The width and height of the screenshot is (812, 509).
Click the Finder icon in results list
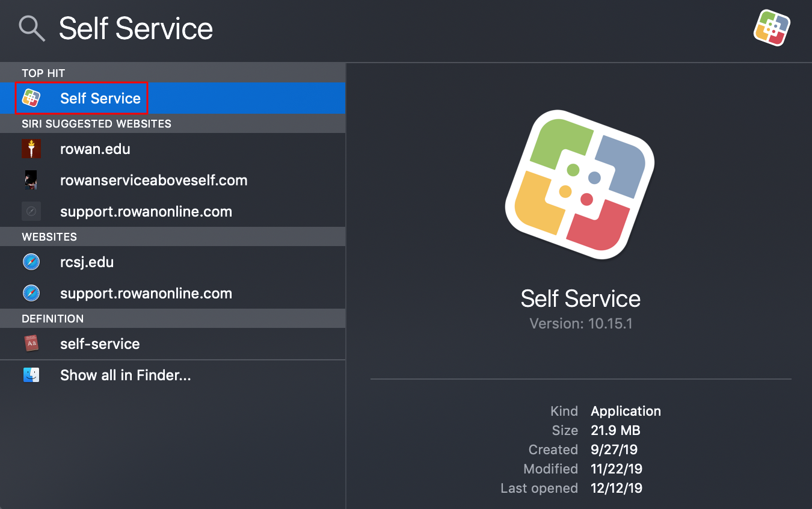pos(31,375)
